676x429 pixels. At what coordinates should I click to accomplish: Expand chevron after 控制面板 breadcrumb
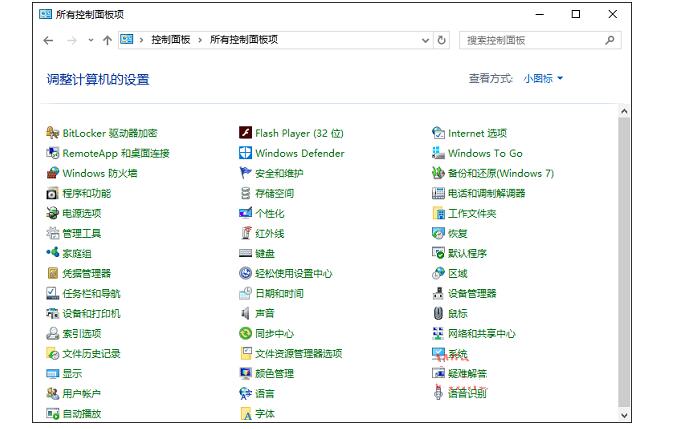200,40
